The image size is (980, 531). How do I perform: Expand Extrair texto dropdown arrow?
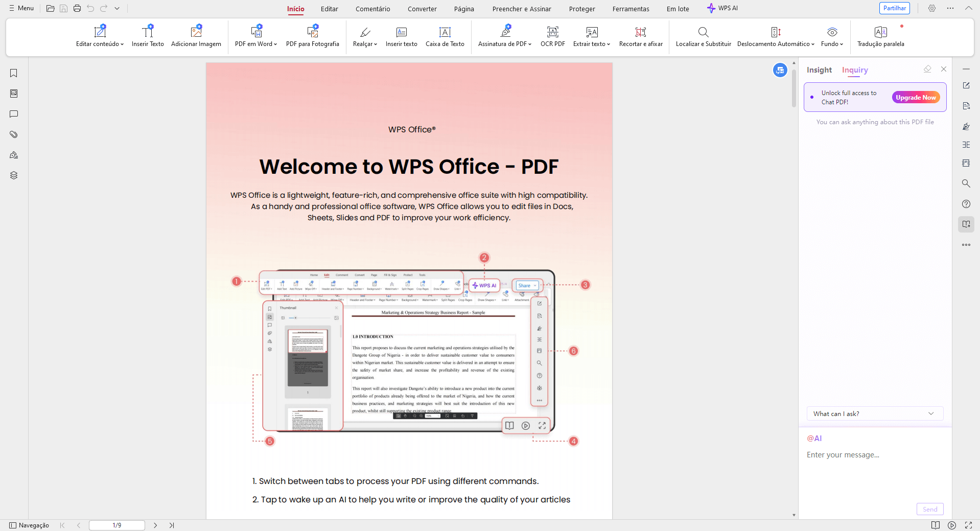(609, 44)
